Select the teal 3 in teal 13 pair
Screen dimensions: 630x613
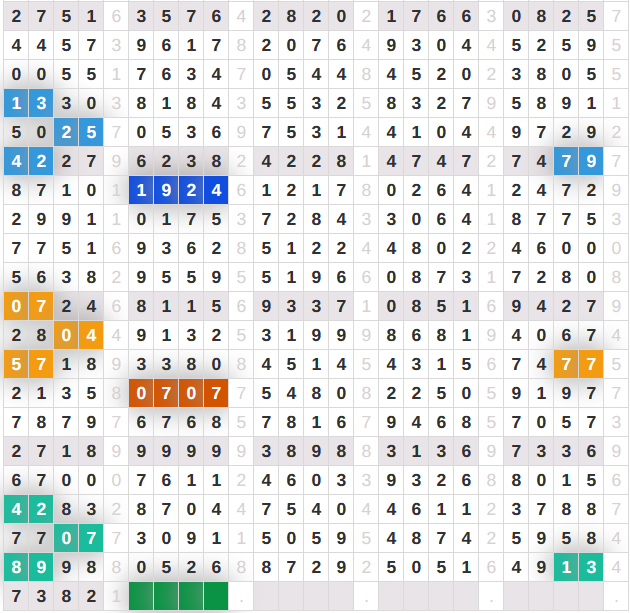coord(592,567)
